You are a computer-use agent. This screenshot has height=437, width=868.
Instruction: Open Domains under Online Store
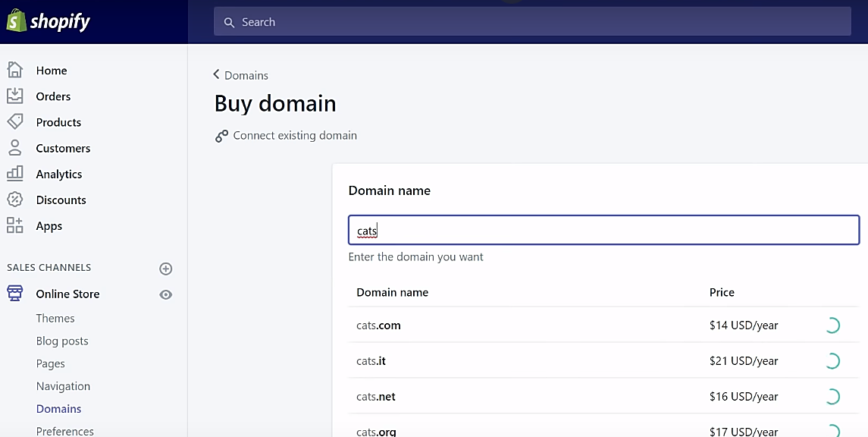tap(58, 409)
